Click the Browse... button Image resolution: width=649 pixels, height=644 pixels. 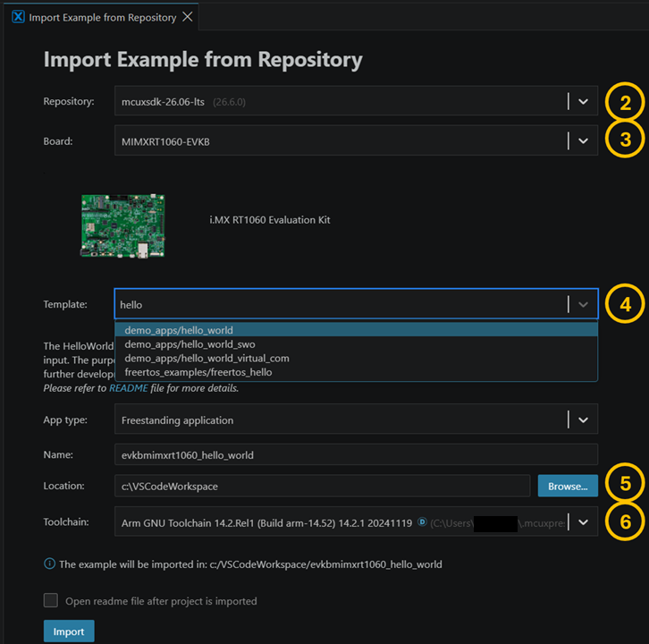(568, 486)
